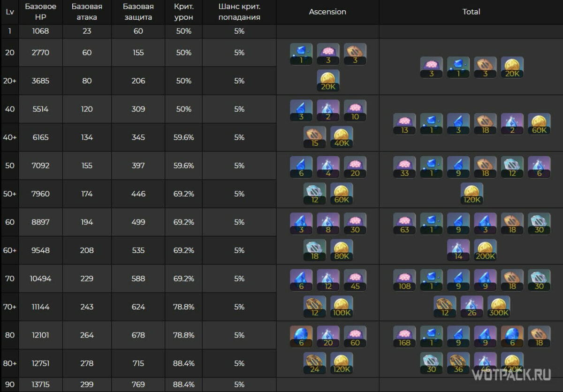Viewport: 563px width, 392px height.
Task: Click the pink flower icon labeled 45
Action: [355, 280]
